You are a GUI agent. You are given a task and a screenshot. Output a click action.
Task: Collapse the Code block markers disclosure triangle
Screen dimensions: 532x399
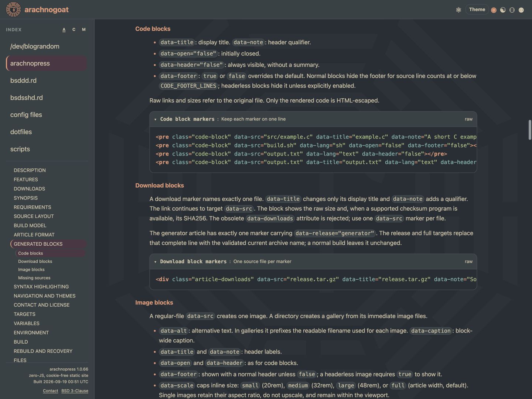[155, 119]
